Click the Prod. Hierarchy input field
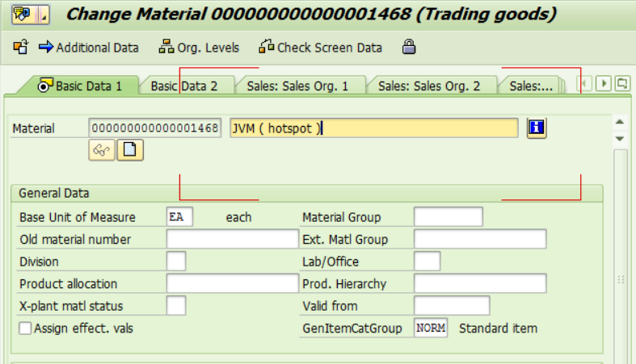The height and width of the screenshot is (364, 636). coord(480,283)
